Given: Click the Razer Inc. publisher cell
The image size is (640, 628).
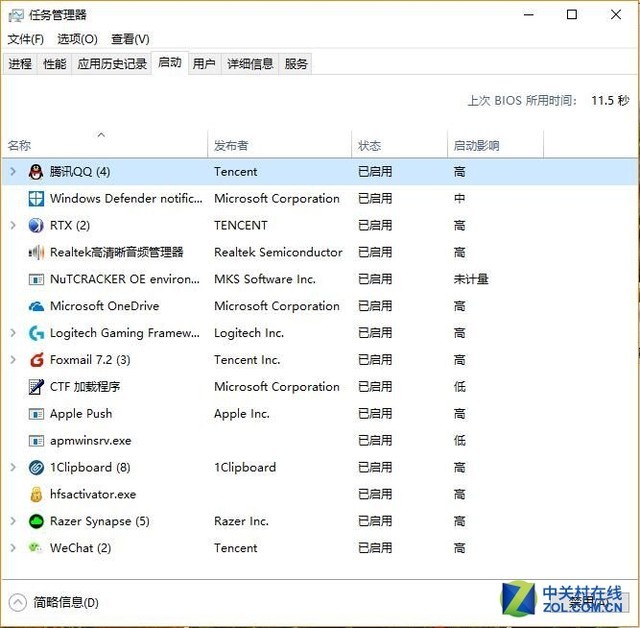Looking at the screenshot, I should pos(241,521).
